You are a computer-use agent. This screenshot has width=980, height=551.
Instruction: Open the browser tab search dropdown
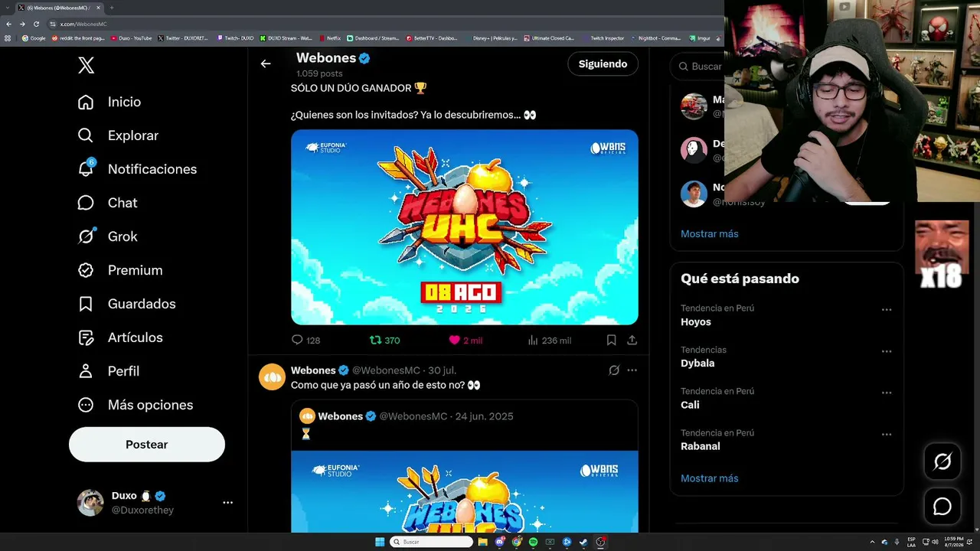point(8,8)
